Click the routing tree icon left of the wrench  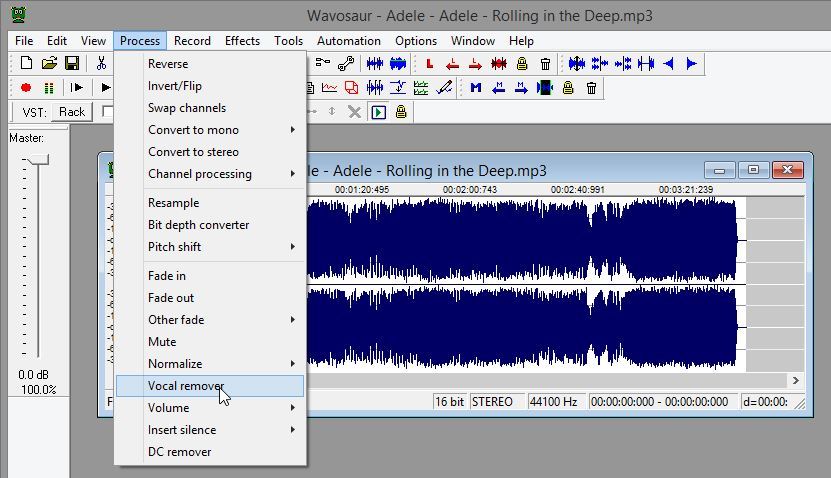(x=322, y=63)
